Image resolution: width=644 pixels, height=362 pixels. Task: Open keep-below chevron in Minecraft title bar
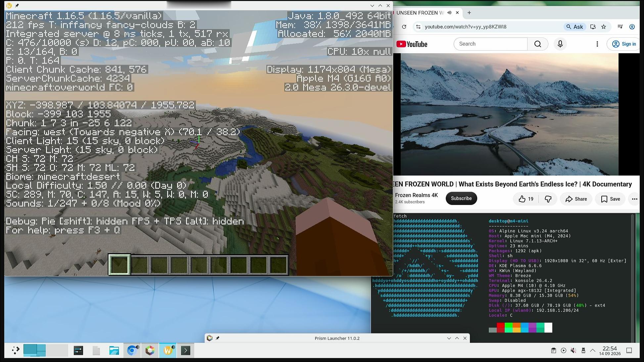(x=372, y=6)
